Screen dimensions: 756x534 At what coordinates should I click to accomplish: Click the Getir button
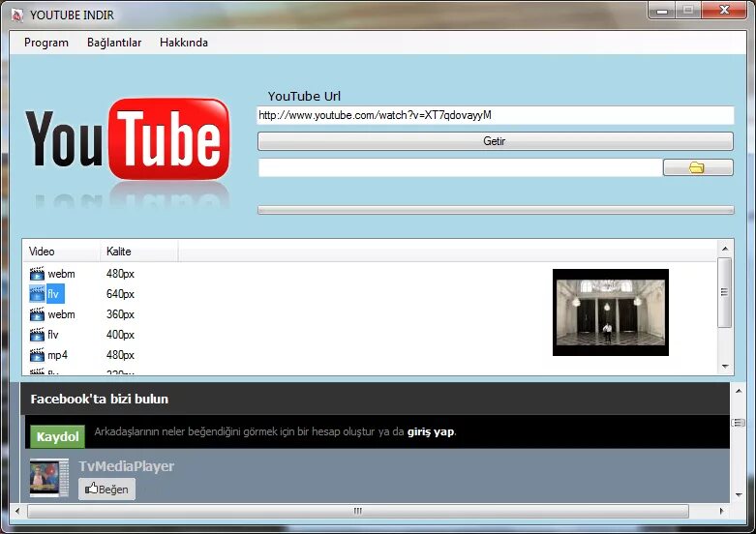click(496, 141)
